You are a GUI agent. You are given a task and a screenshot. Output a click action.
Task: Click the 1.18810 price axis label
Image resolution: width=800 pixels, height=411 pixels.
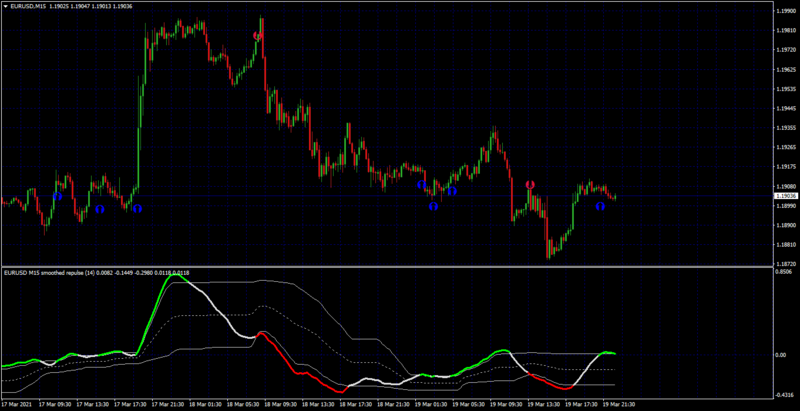[x=785, y=245]
